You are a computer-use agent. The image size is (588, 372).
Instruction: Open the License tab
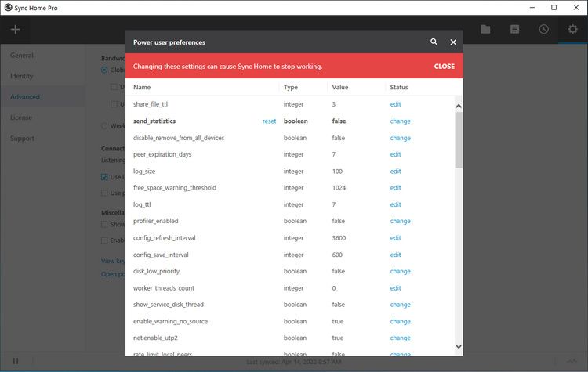pos(22,118)
